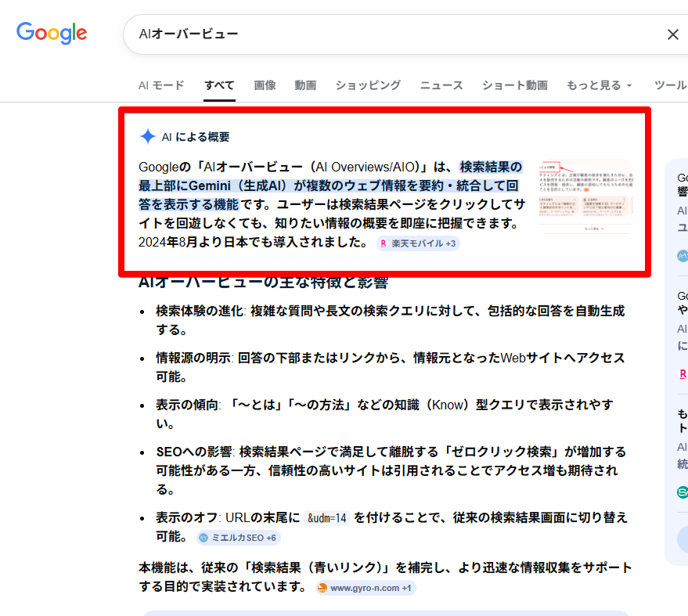Image resolution: width=688 pixels, height=616 pixels.
Task: Open the ツール menu
Action: click(x=671, y=85)
